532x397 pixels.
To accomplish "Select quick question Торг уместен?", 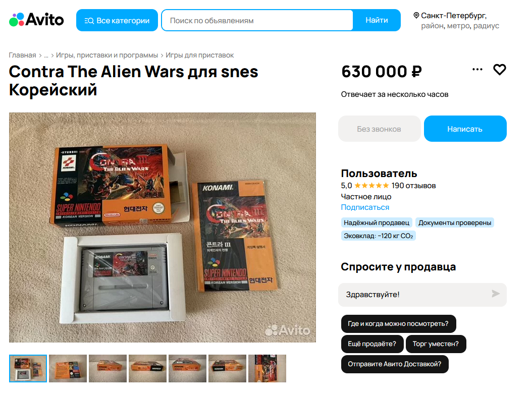I will (436, 344).
